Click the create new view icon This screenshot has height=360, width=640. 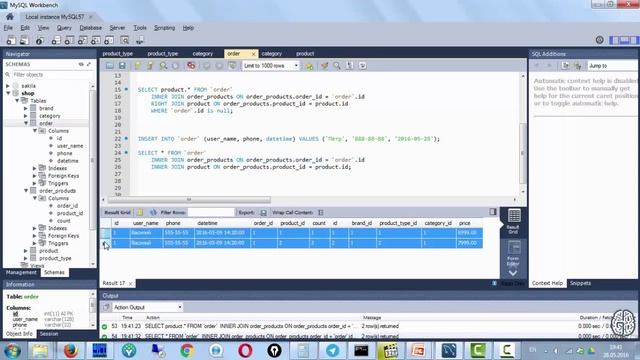(82, 40)
